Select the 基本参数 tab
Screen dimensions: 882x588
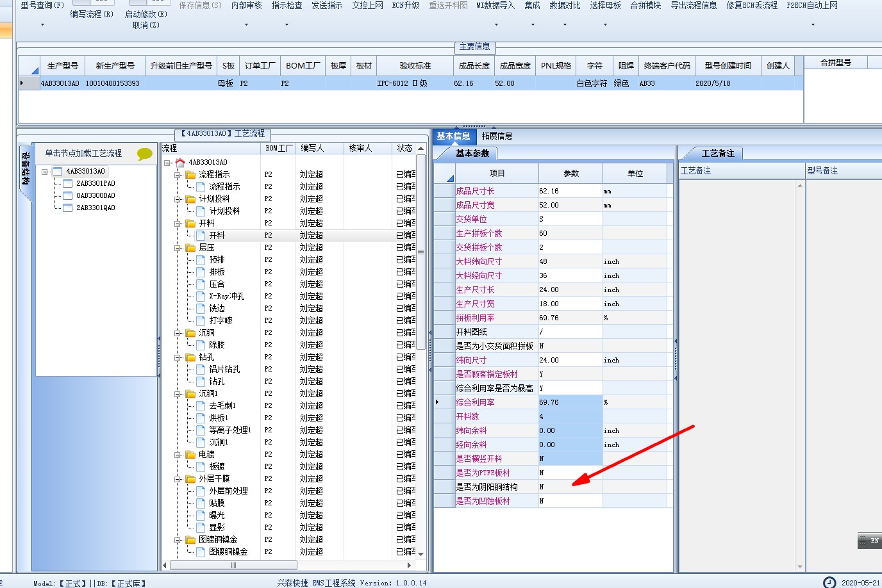(472, 153)
